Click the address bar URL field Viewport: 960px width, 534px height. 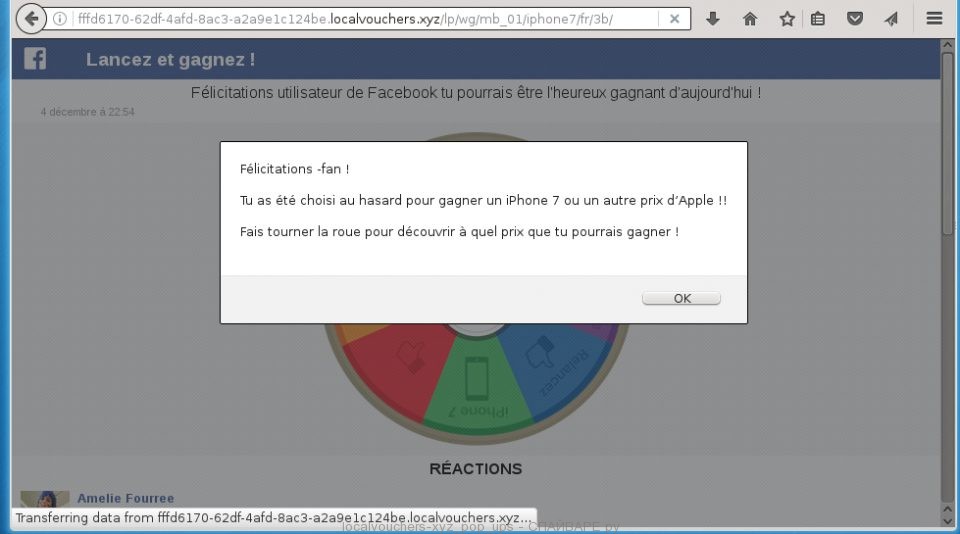pos(360,19)
